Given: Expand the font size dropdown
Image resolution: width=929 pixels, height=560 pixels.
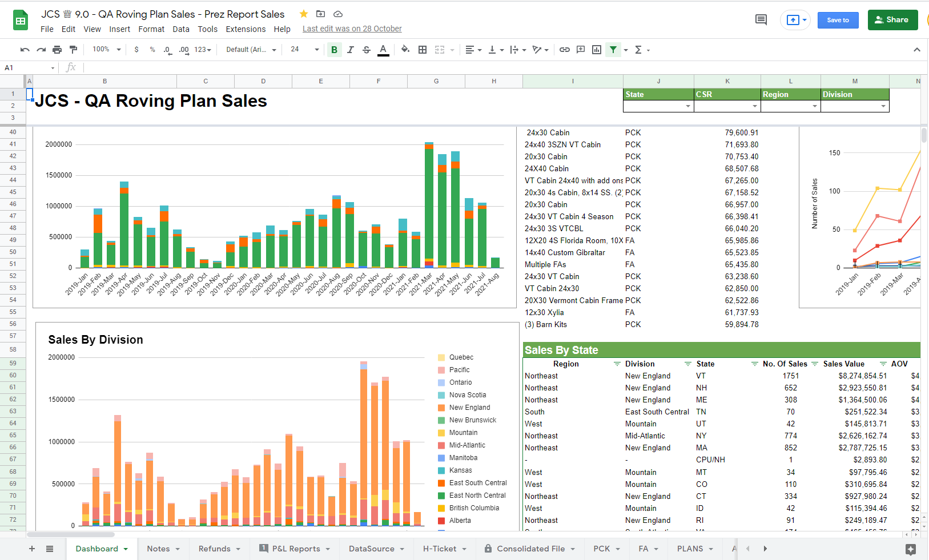Looking at the screenshot, I should [317, 50].
